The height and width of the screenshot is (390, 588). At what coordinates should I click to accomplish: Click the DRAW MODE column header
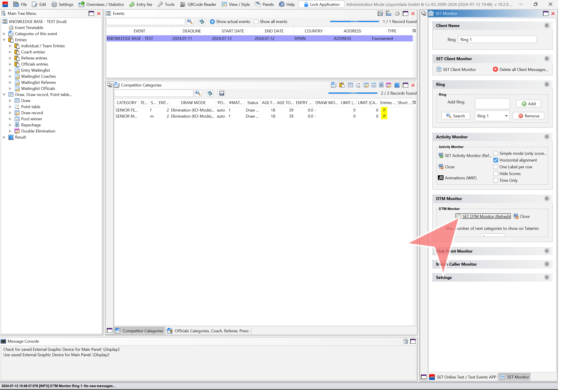193,103
